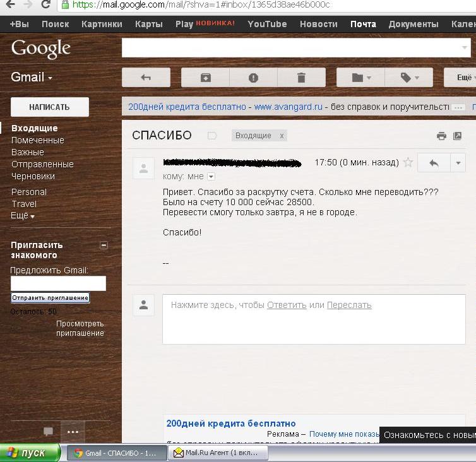Click the www.avangard.ru ad link
The image size is (476, 462).
tap(288, 107)
